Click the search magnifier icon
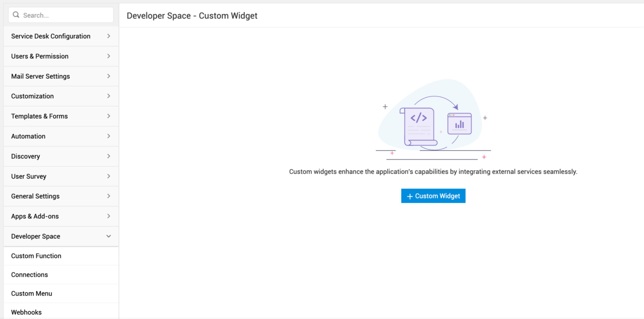The height and width of the screenshot is (319, 644). (x=16, y=15)
